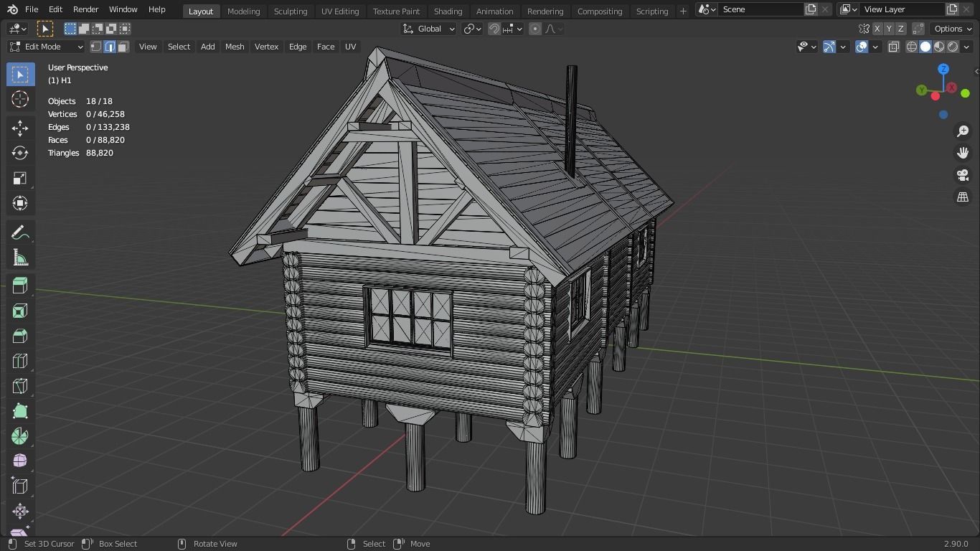
Task: Open the Mesh menu
Action: point(235,47)
